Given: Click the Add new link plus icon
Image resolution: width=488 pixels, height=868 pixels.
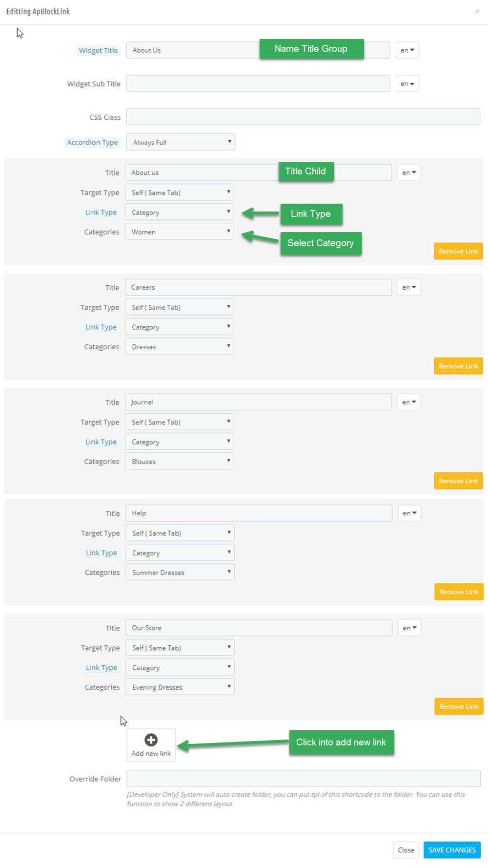Looking at the screenshot, I should (x=151, y=740).
